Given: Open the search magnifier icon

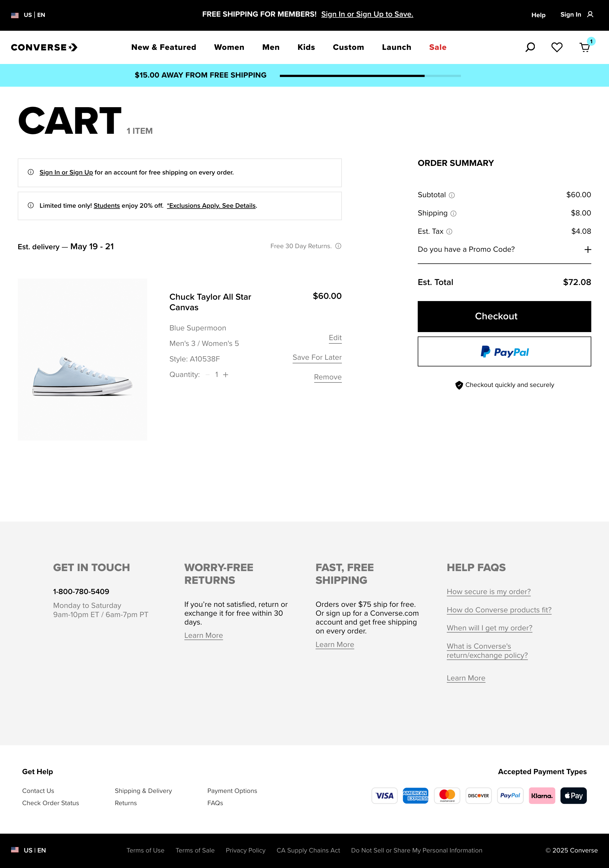Looking at the screenshot, I should [530, 47].
